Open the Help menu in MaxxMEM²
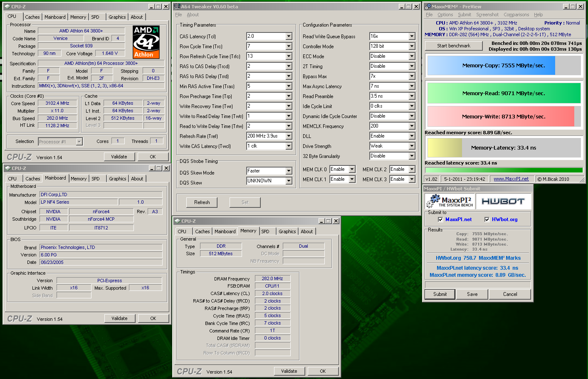This screenshot has width=588, height=379. [x=538, y=15]
